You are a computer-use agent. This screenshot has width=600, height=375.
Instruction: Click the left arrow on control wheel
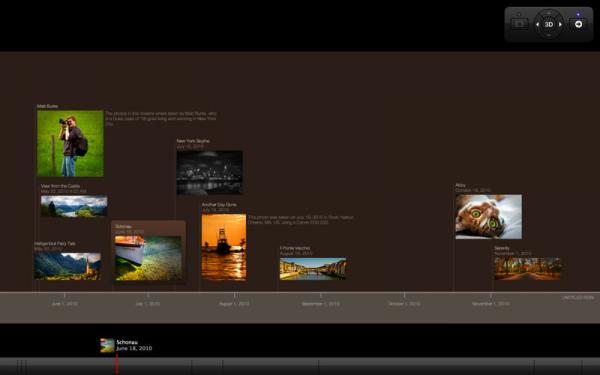tap(537, 24)
